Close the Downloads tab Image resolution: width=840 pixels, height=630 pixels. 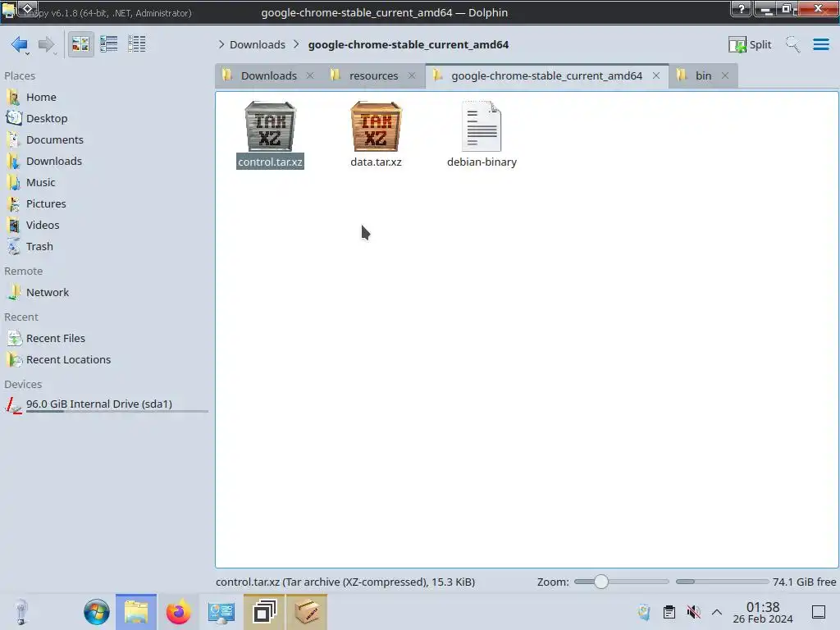click(309, 75)
